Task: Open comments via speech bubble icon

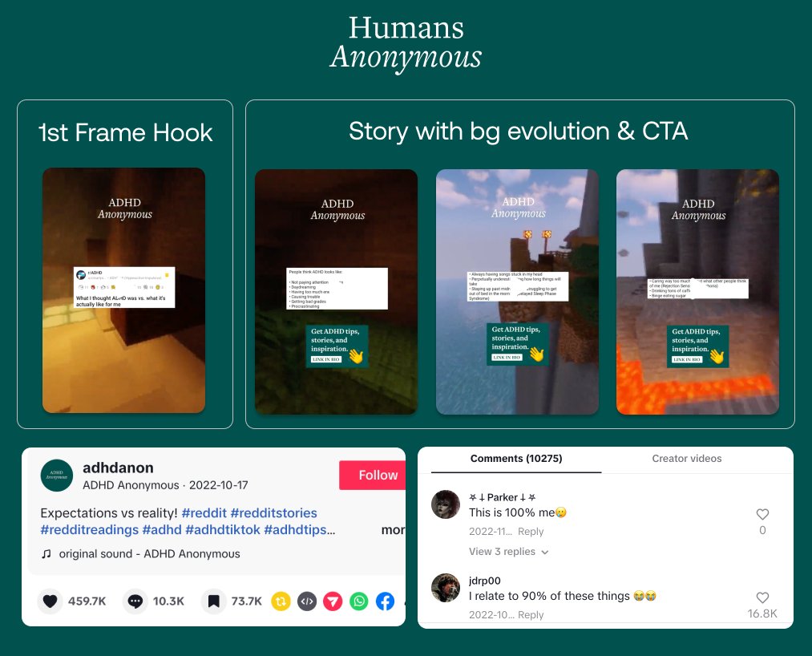Action: click(135, 601)
